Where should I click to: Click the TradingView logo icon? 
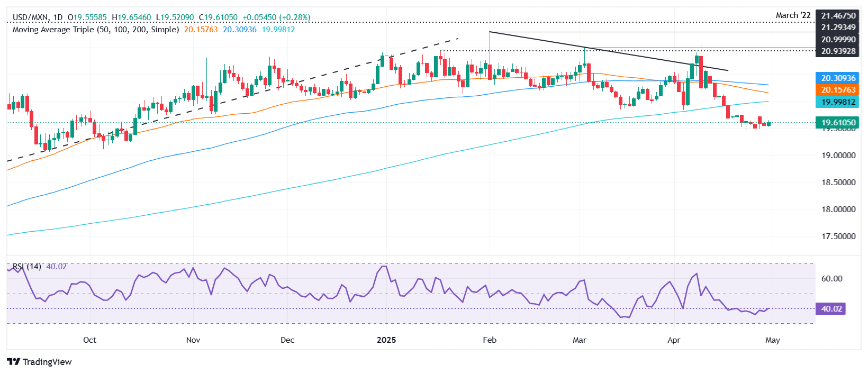coord(14,362)
